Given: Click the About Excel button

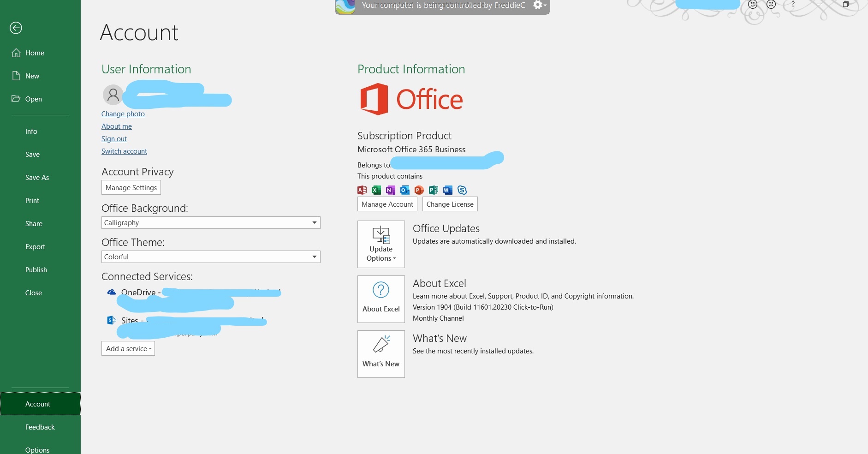Looking at the screenshot, I should (381, 299).
